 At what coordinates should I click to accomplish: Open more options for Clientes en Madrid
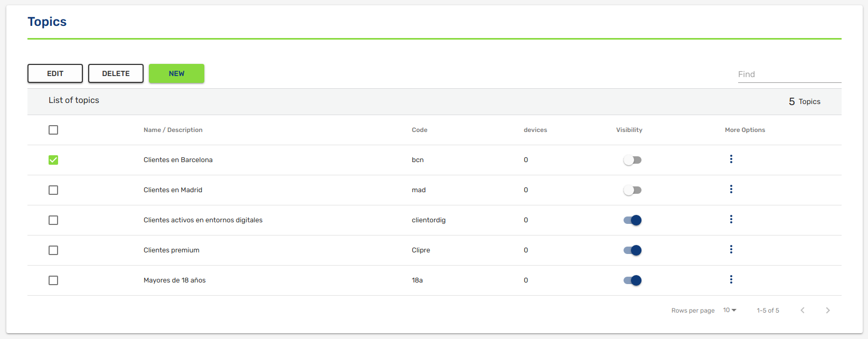[x=731, y=189]
